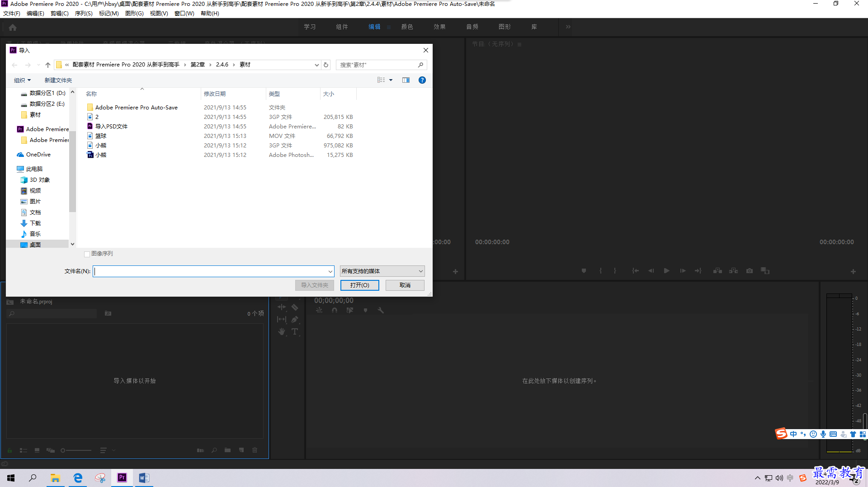The height and width of the screenshot is (487, 868).
Task: Select the Slip tool
Action: (282, 319)
